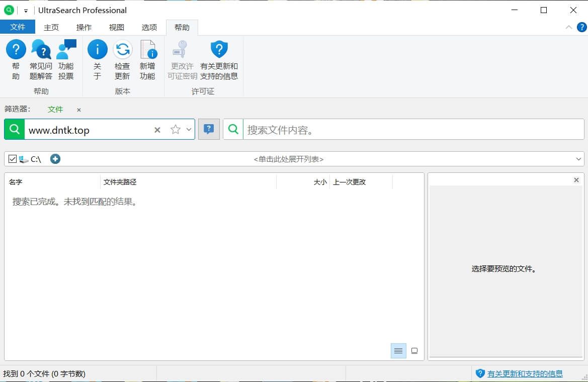Open the quick access toolbar dropdown arrow
The height and width of the screenshot is (382, 588).
coord(26,11)
